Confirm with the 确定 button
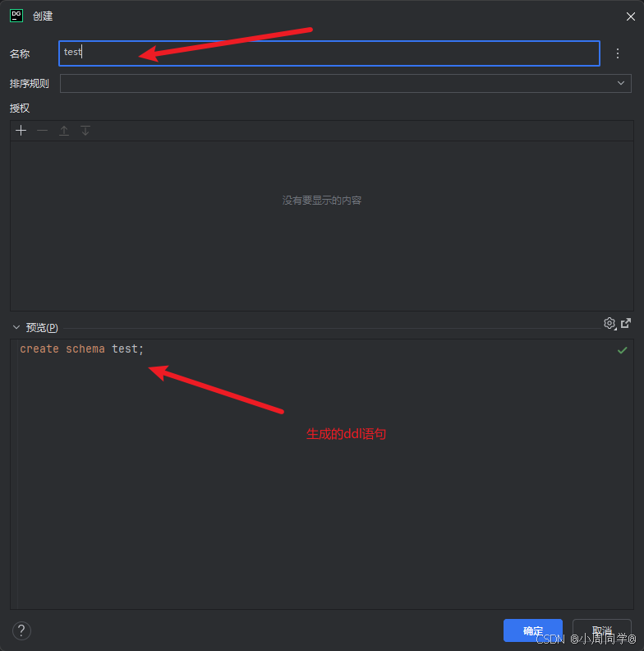The height and width of the screenshot is (651, 644). (x=533, y=630)
